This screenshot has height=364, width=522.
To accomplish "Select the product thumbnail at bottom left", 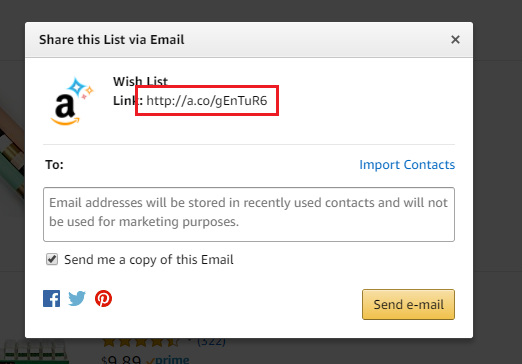I will point(34,352).
